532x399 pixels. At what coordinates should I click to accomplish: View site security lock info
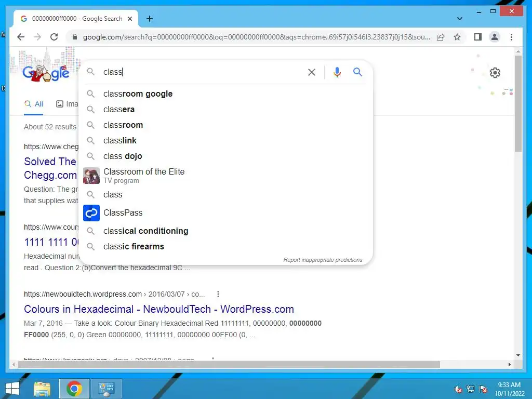[75, 37]
